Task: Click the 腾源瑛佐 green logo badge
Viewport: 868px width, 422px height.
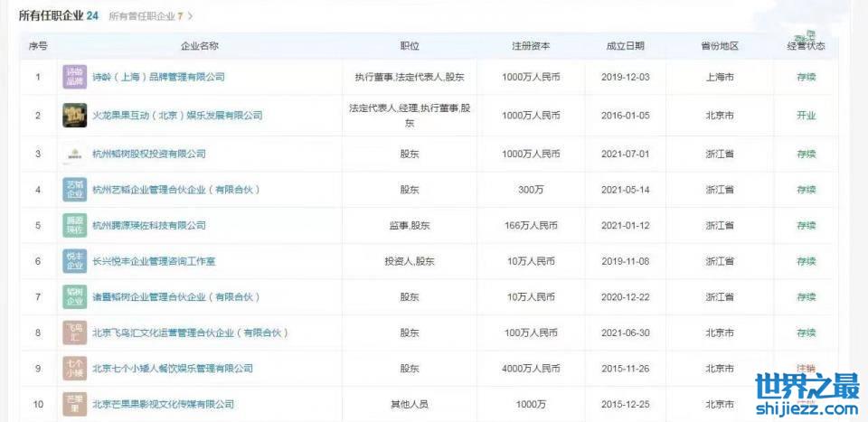Action: 74,225
